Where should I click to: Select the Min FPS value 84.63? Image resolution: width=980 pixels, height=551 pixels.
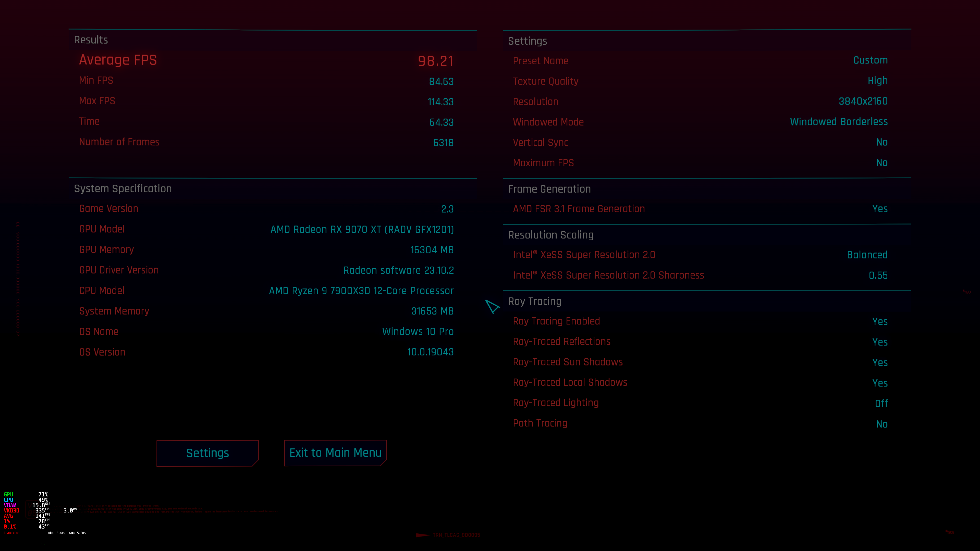click(x=441, y=81)
